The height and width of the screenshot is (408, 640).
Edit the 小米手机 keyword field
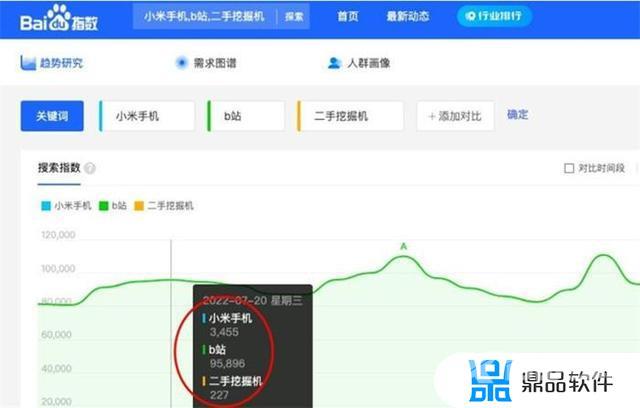[x=147, y=116]
